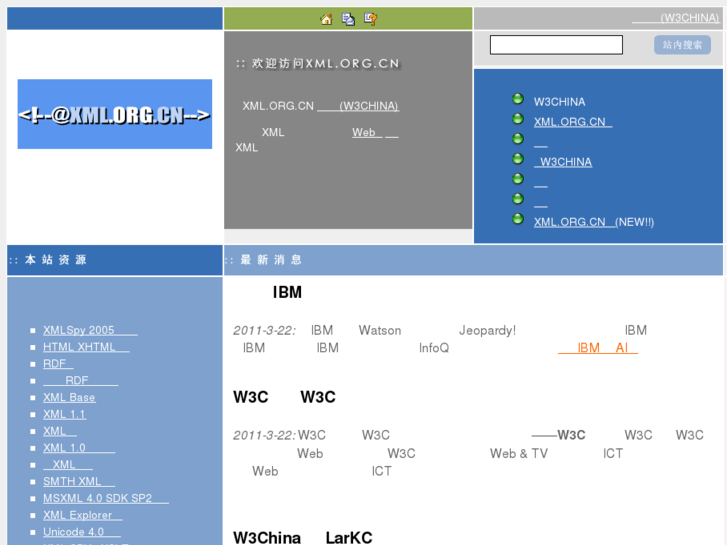Open the HTML XHTML resource link
Image resolution: width=727 pixels, height=545 pixels.
coord(86,347)
